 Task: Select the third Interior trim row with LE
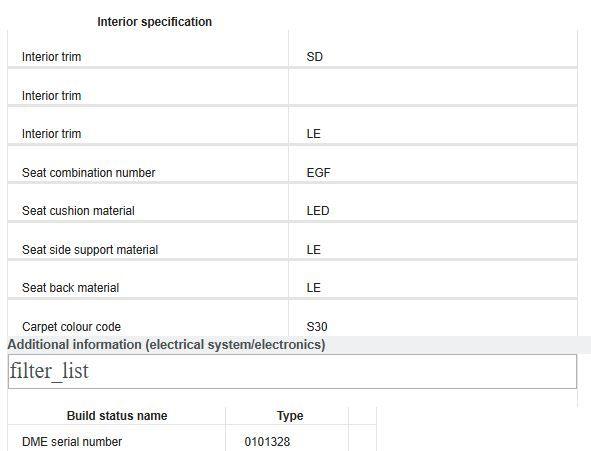tap(292, 125)
